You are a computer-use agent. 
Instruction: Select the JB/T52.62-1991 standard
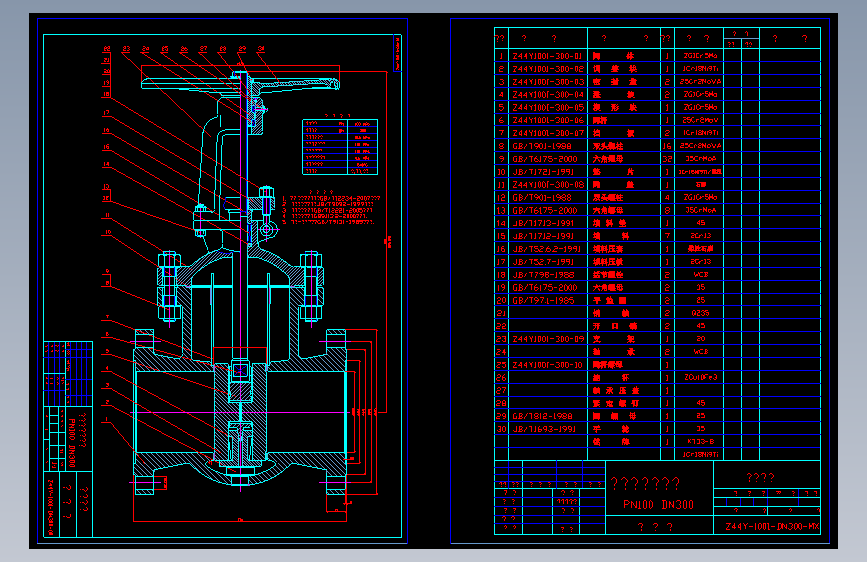[x=545, y=249]
